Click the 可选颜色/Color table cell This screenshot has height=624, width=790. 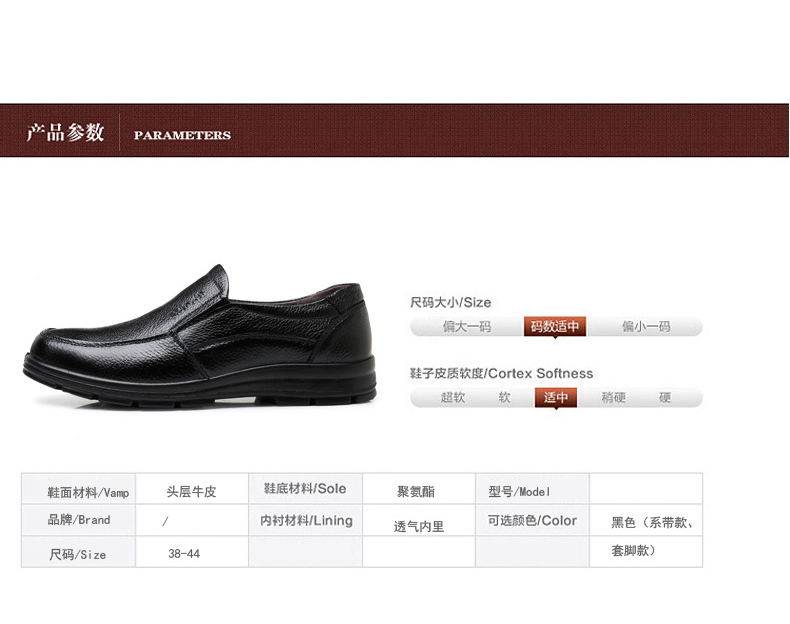(x=533, y=520)
